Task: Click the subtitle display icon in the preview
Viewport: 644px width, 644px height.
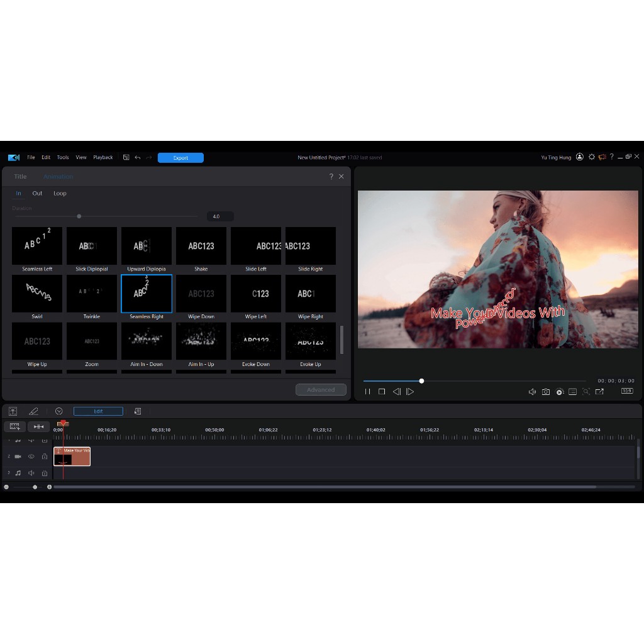Action: pos(572,392)
